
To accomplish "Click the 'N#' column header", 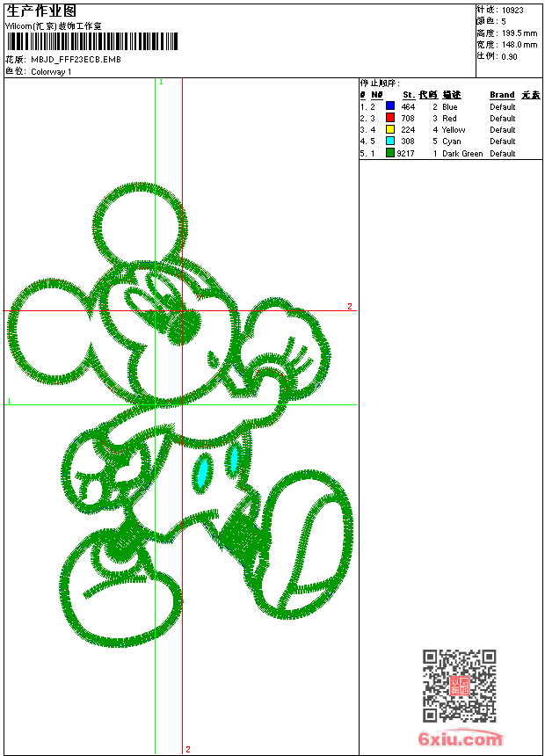I will click(x=377, y=95).
